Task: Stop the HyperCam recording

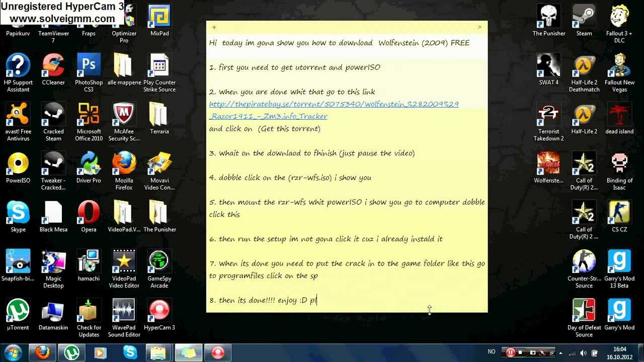Action: point(520,352)
